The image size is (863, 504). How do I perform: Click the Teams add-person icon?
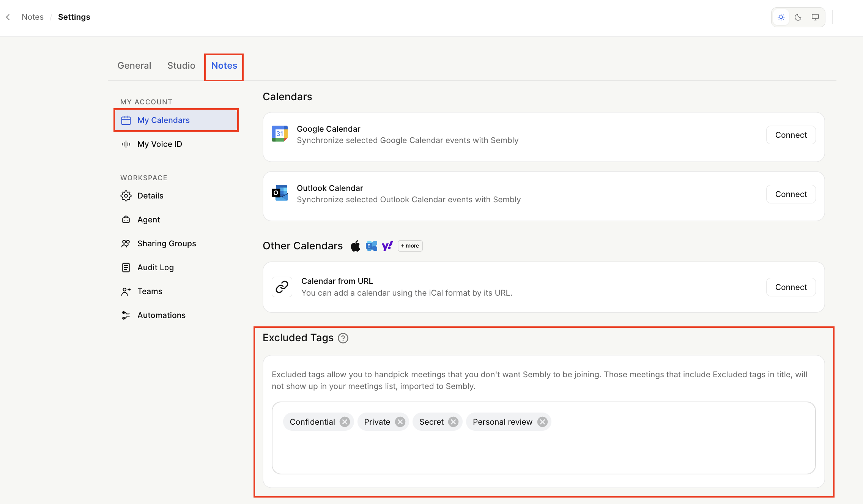(126, 291)
